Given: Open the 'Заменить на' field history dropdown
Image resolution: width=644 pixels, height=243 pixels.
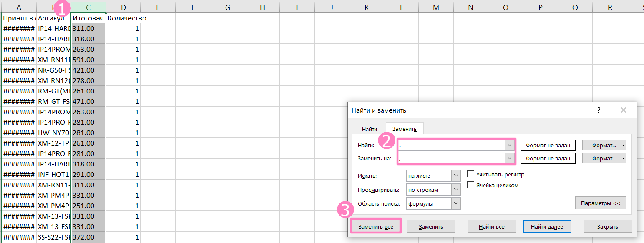Looking at the screenshot, I should 509,159.
